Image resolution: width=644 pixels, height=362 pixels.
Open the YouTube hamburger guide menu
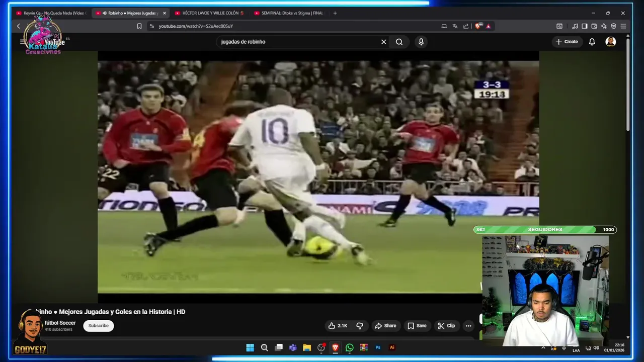coord(22,42)
